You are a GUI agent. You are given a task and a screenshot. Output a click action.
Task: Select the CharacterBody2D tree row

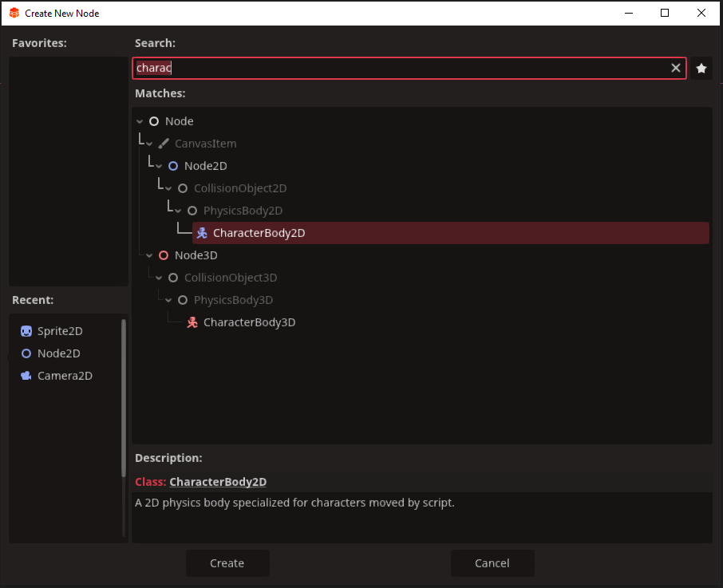[451, 233]
